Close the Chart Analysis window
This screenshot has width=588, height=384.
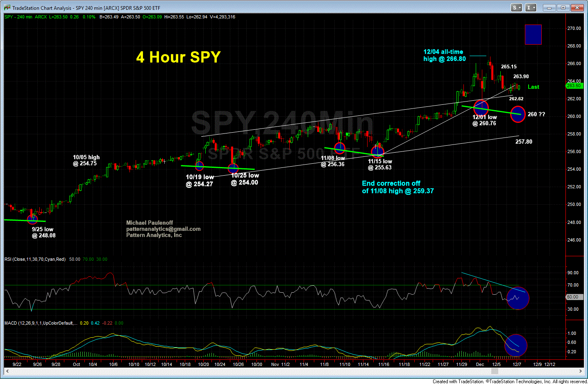click(578, 8)
